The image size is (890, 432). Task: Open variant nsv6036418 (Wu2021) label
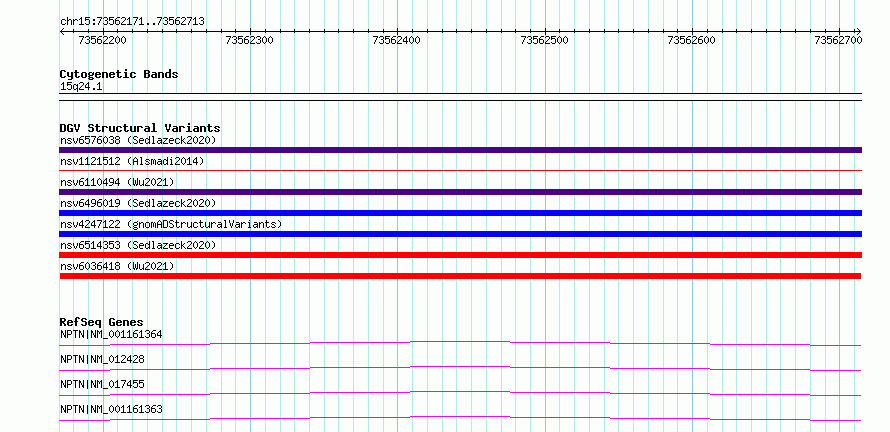[117, 266]
